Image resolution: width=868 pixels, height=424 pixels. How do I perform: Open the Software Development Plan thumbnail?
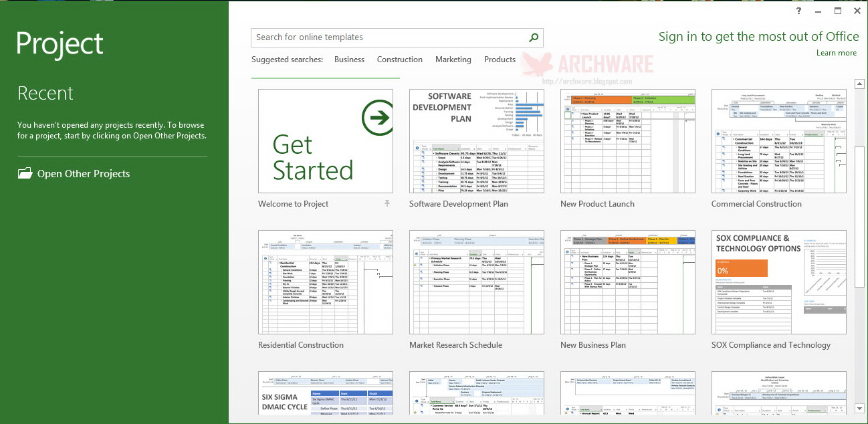(x=477, y=141)
